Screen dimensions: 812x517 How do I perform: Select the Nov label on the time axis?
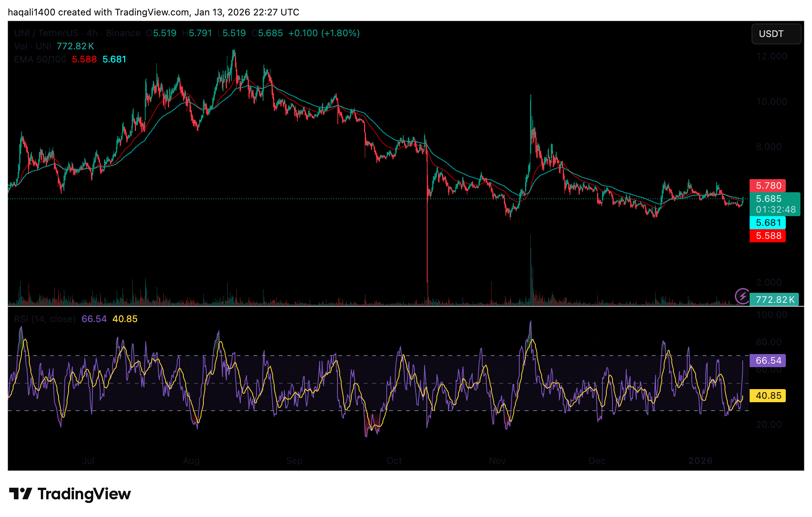pyautogui.click(x=497, y=460)
